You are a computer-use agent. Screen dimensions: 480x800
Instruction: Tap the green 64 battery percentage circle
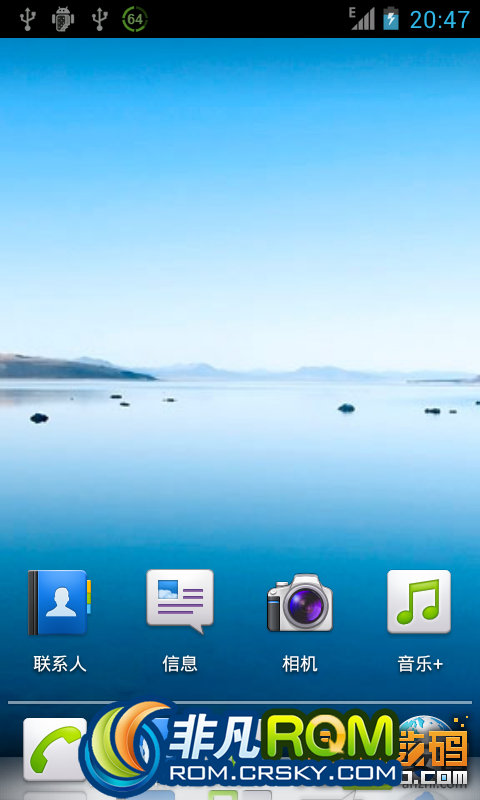pos(135,19)
